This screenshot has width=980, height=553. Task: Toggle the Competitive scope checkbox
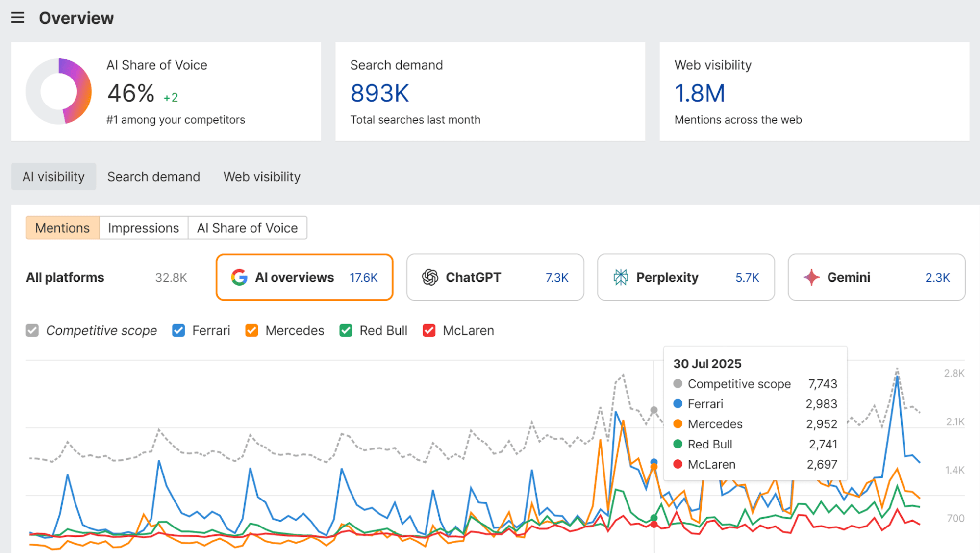tap(32, 330)
